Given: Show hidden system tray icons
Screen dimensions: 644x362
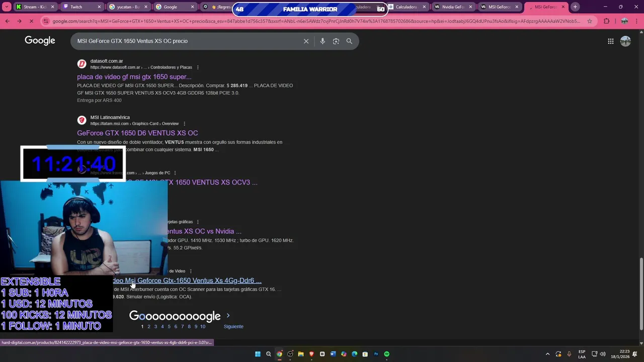Looking at the screenshot, I should 547,354.
